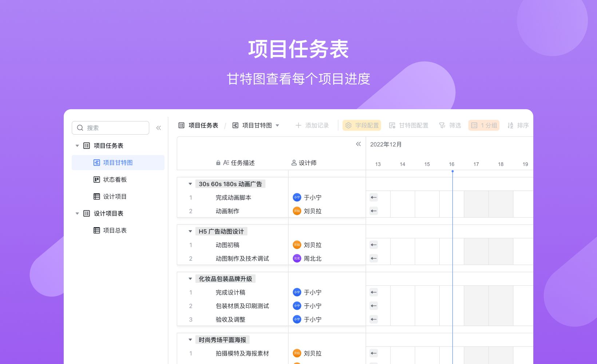
Task: Select 项目甘特图 view in sidebar
Action: (118, 163)
